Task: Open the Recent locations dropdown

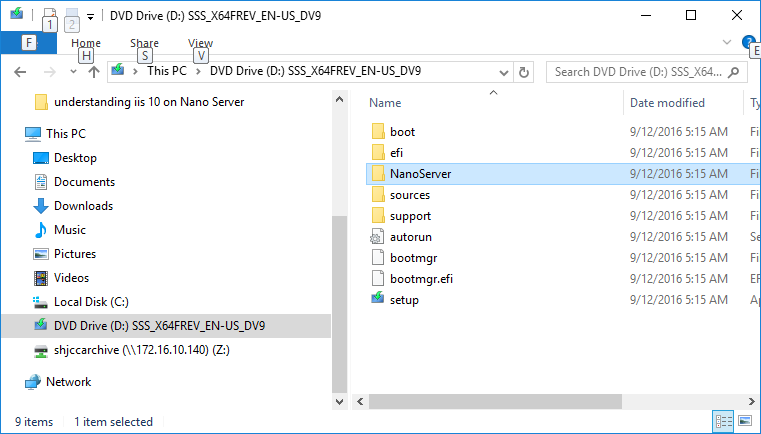Action: click(73, 72)
